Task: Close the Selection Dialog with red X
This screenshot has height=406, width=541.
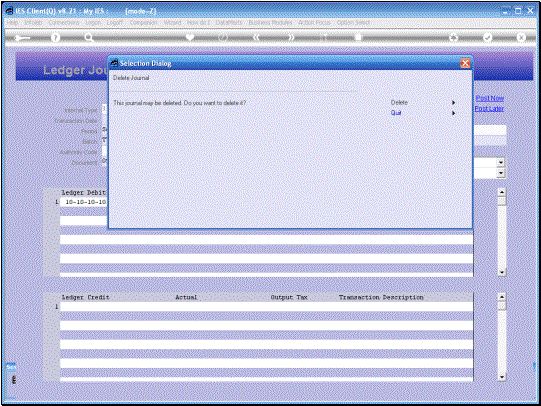Action: pyautogui.click(x=465, y=63)
